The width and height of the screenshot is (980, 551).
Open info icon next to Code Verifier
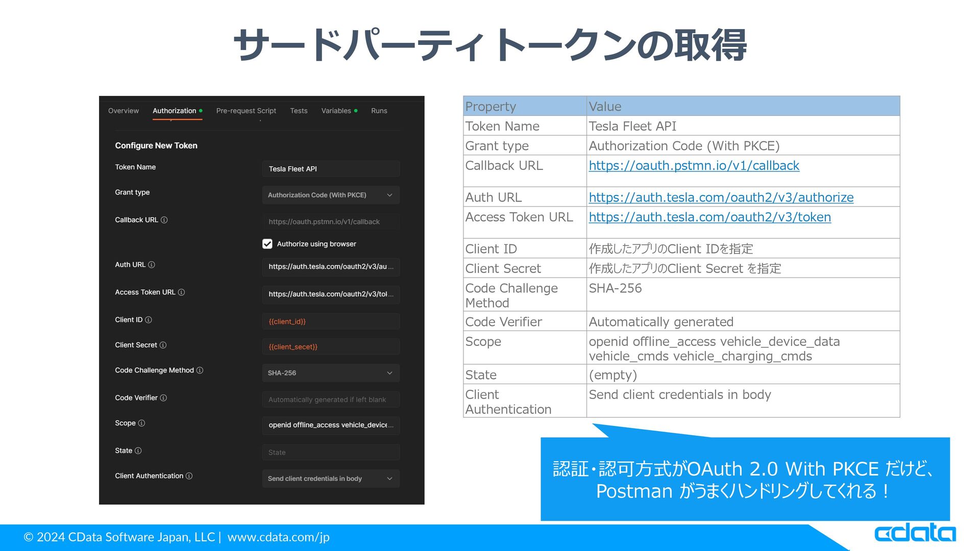tap(163, 398)
